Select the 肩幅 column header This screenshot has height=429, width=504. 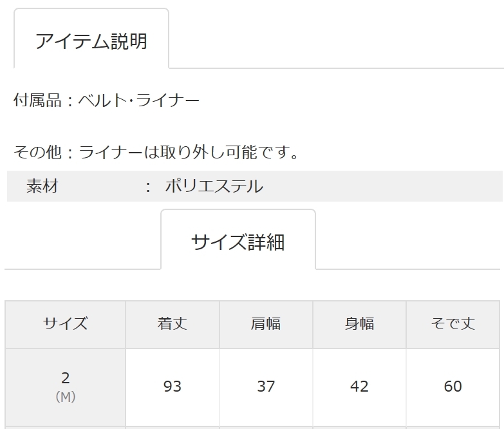(266, 324)
